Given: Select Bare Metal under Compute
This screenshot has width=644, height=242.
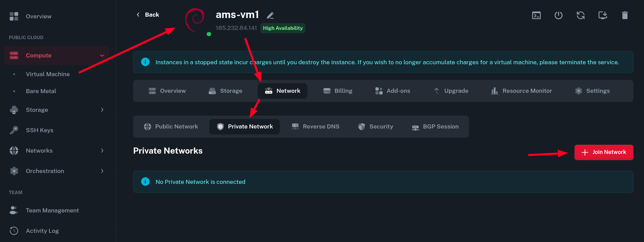Looking at the screenshot, I should tap(41, 91).
